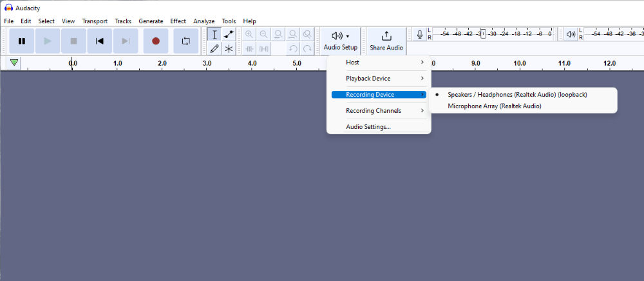Click the Pause button

click(x=22, y=41)
